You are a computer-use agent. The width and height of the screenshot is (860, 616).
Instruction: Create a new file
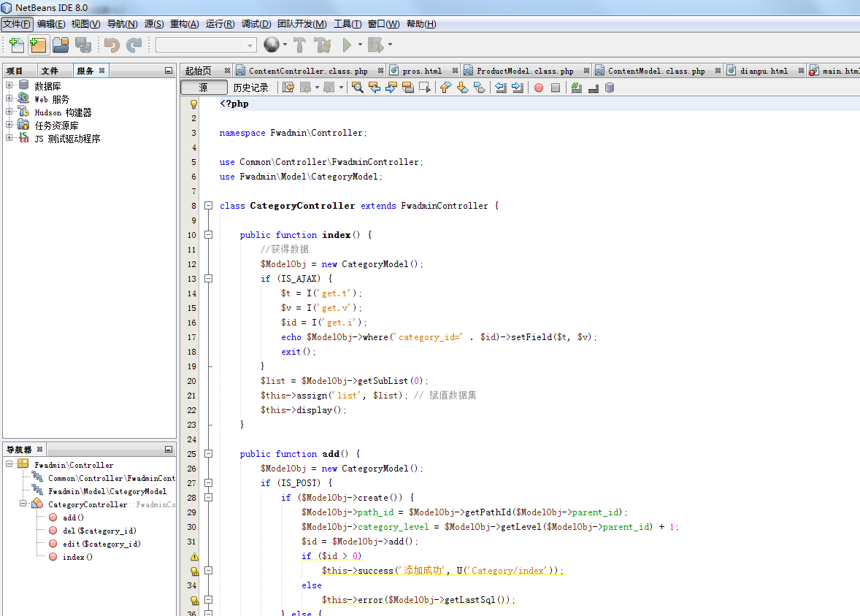click(x=15, y=45)
